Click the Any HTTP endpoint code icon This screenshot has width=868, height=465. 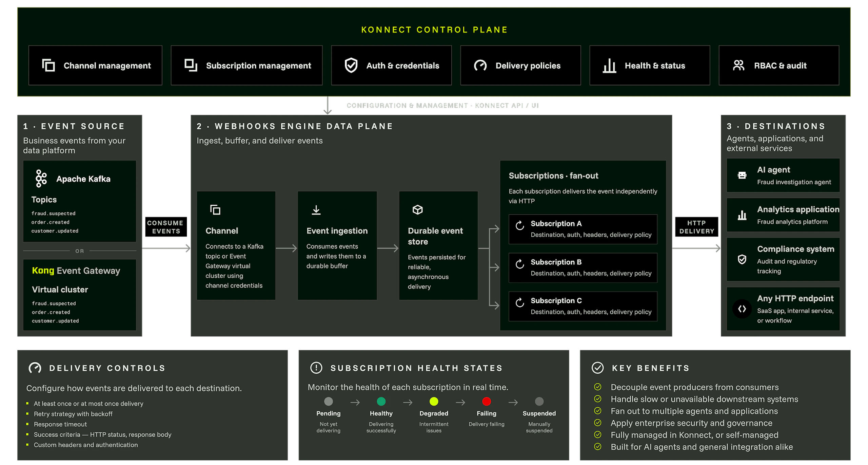(742, 309)
